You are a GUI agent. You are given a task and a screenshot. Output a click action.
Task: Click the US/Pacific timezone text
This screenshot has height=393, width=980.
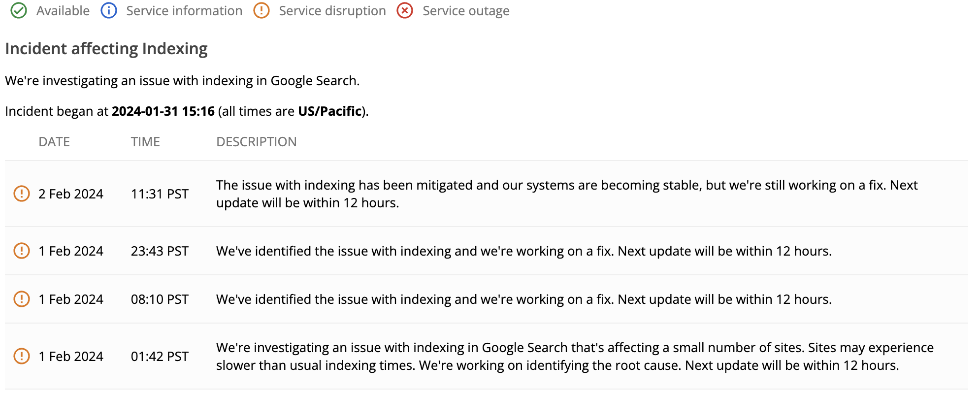329,111
